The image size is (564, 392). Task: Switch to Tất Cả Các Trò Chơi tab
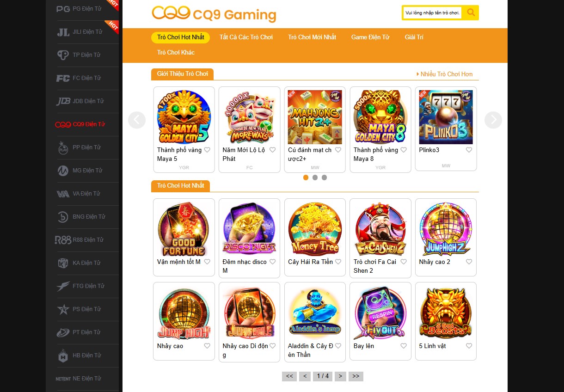click(x=246, y=37)
